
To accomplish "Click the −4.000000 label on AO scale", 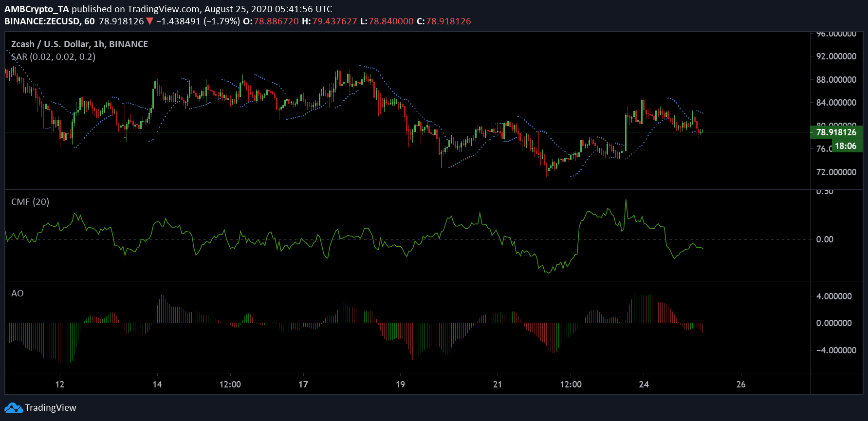I will 833,350.
